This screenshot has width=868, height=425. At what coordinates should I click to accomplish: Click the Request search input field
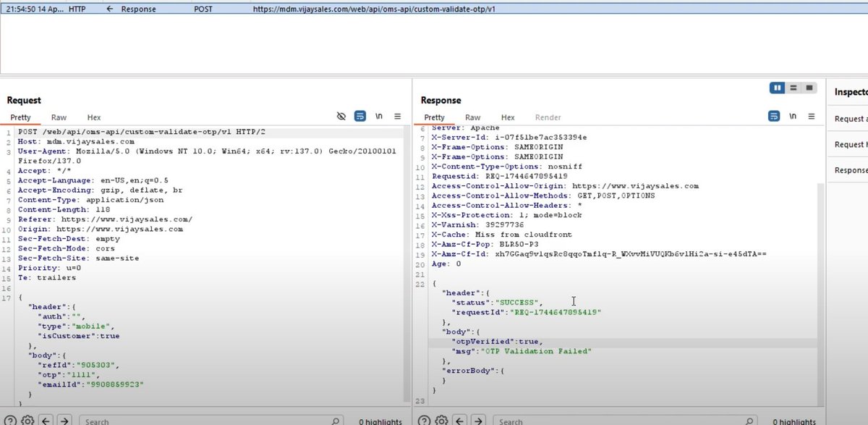[212, 421]
